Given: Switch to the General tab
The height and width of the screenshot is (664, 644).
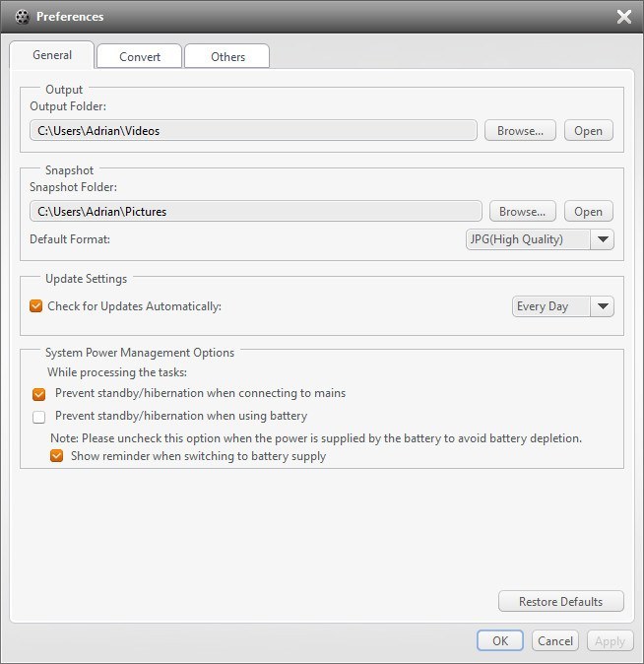Looking at the screenshot, I should click(x=52, y=55).
